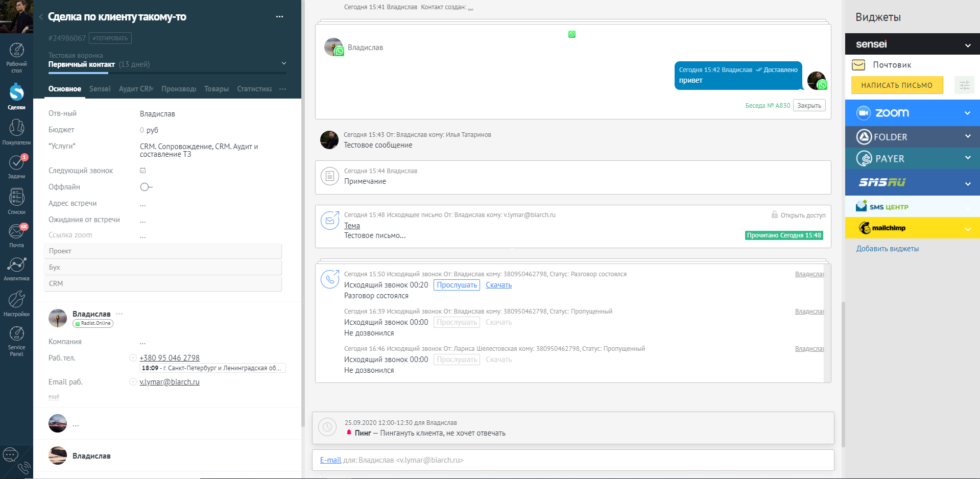Switch to the Sensei tab
980x479 pixels.
(x=100, y=89)
